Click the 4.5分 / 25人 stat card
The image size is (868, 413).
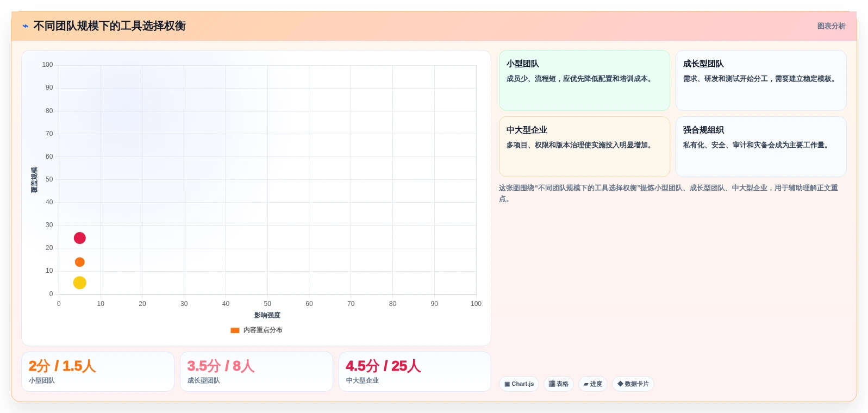click(415, 372)
